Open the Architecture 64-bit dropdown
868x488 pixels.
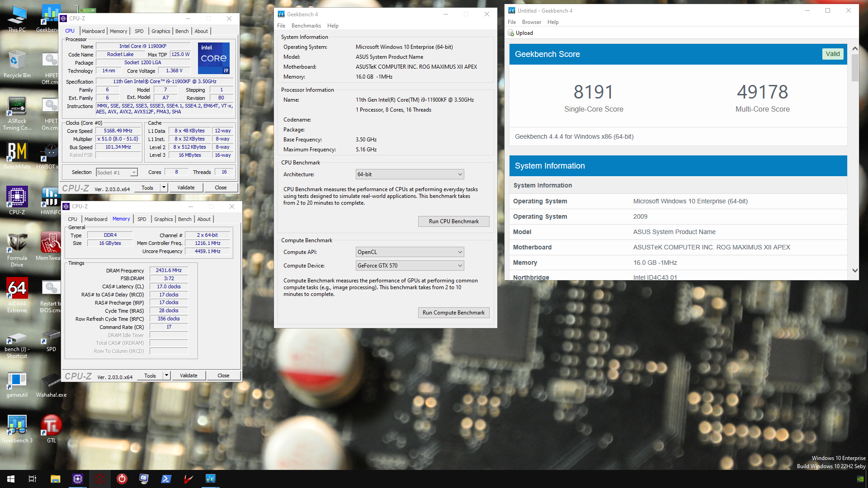pos(410,174)
